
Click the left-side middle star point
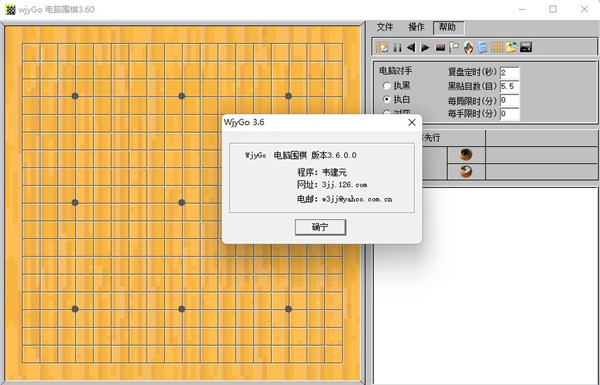tap(75, 202)
